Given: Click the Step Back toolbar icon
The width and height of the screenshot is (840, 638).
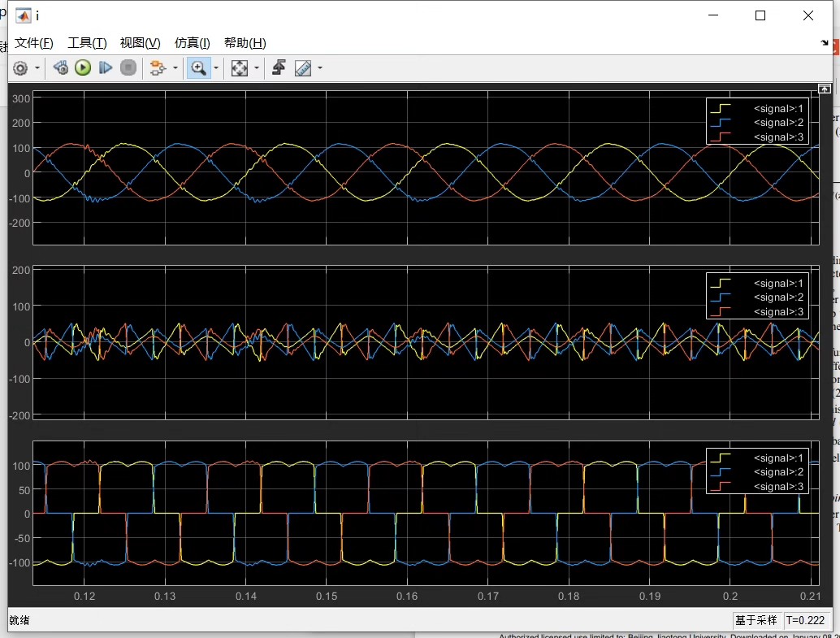Looking at the screenshot, I should (x=61, y=68).
